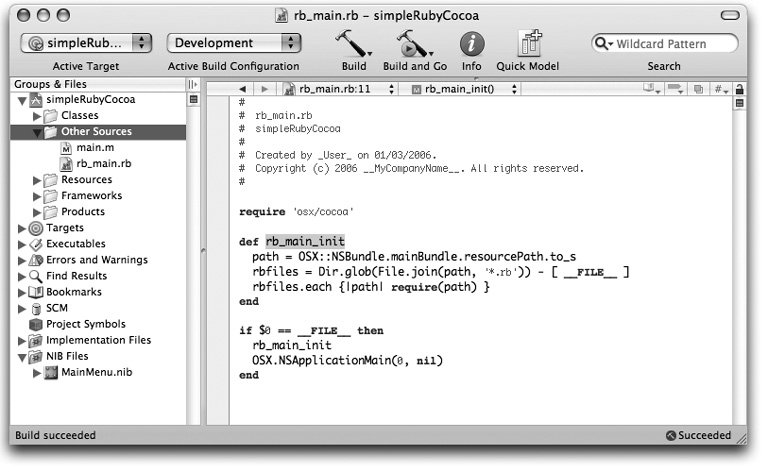
Task: Expand the Targets group
Action: [x=22, y=228]
